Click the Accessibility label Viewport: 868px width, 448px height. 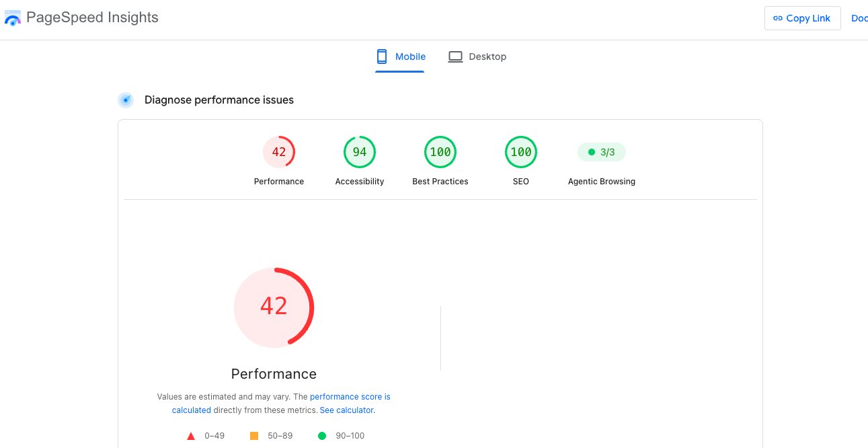coord(360,182)
